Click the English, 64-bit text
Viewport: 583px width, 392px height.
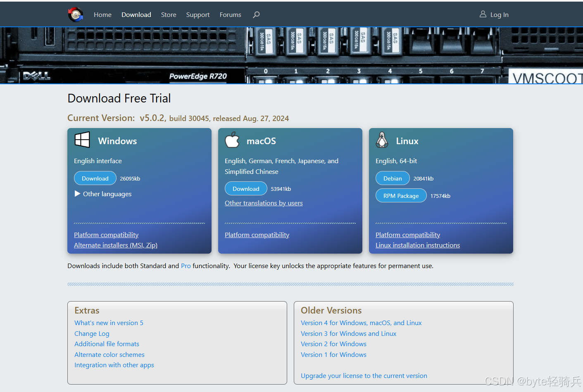396,161
